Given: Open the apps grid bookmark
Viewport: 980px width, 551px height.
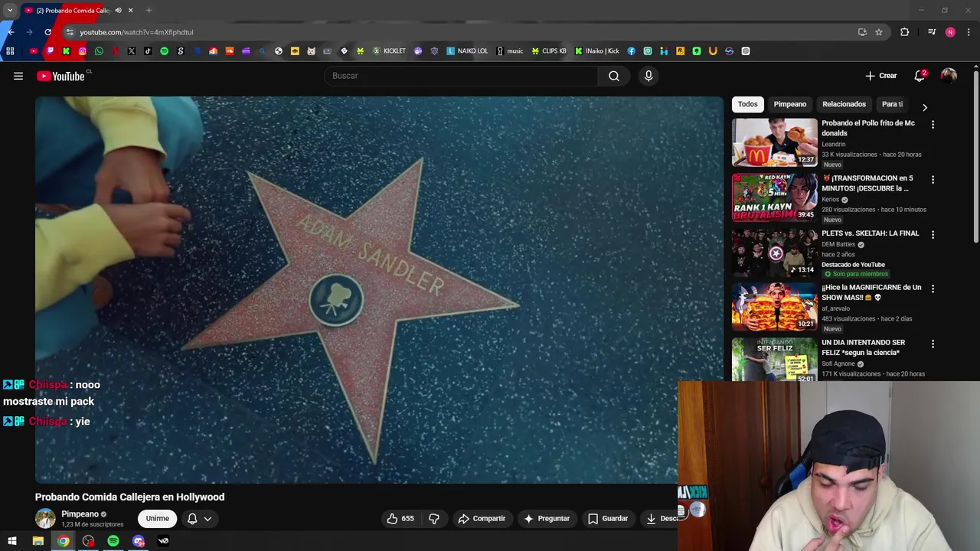Looking at the screenshot, I should point(10,51).
